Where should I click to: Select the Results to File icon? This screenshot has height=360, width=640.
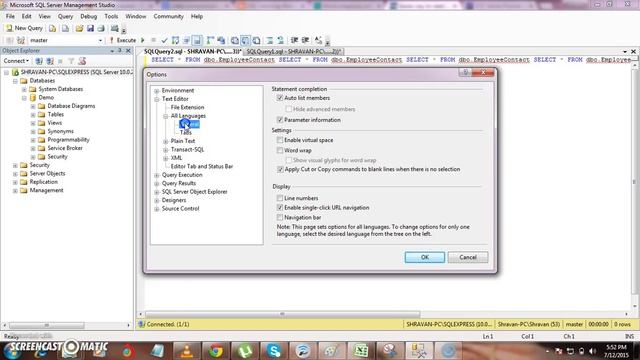[256, 40]
